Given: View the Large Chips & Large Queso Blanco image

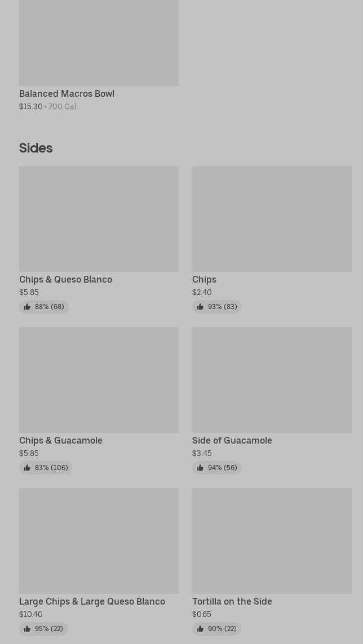Looking at the screenshot, I should pyautogui.click(x=99, y=540).
